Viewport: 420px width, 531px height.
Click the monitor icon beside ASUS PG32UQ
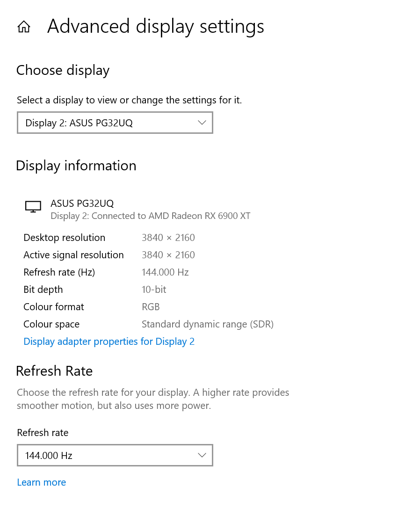33,207
